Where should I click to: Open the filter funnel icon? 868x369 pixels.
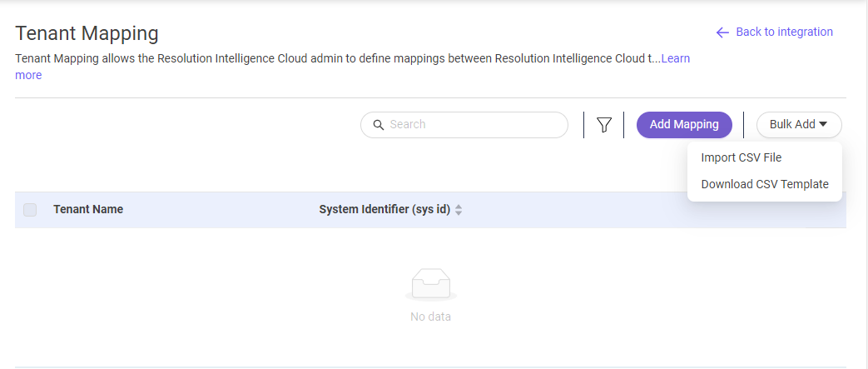click(x=604, y=125)
